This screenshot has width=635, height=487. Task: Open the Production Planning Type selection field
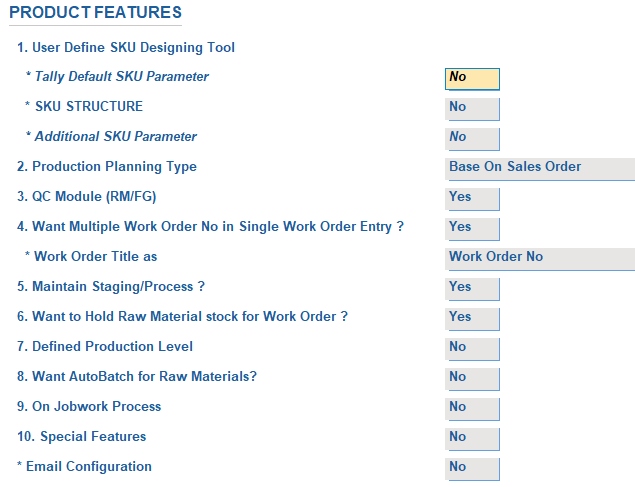point(540,168)
